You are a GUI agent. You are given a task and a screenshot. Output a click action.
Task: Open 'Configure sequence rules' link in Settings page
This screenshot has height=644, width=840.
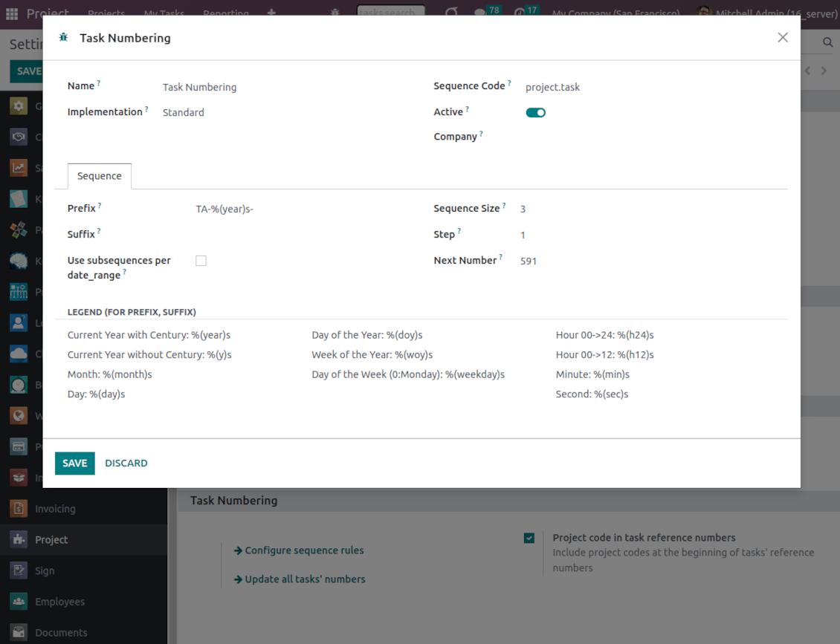click(x=299, y=550)
